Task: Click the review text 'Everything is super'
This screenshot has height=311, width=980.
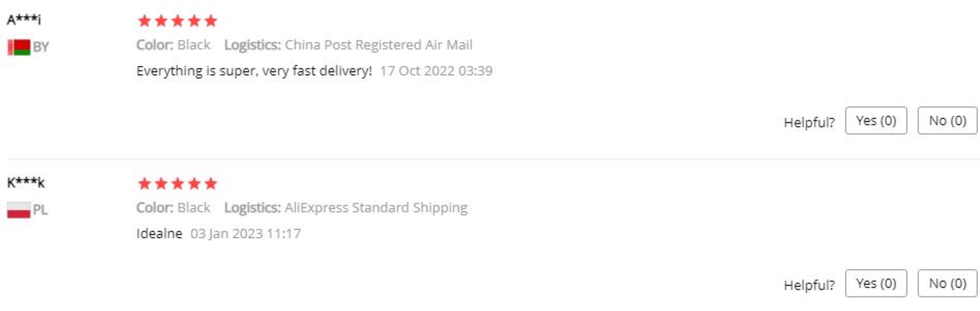Action: tap(198, 71)
